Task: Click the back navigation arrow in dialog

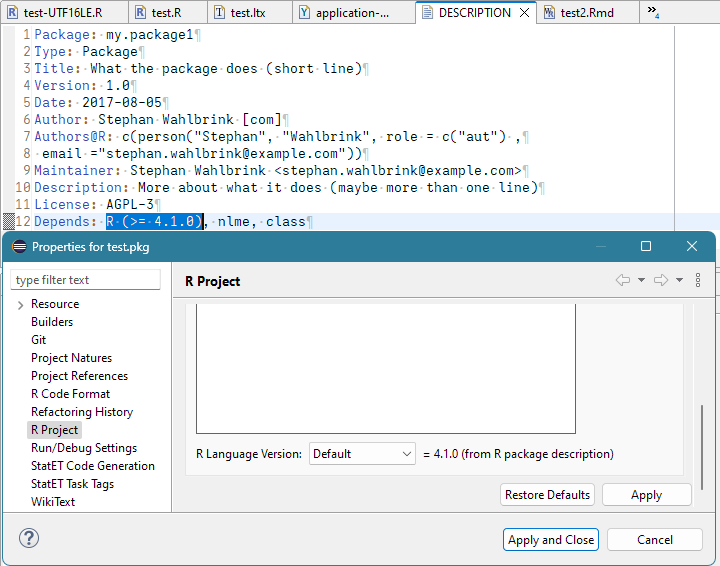Action: 623,281
